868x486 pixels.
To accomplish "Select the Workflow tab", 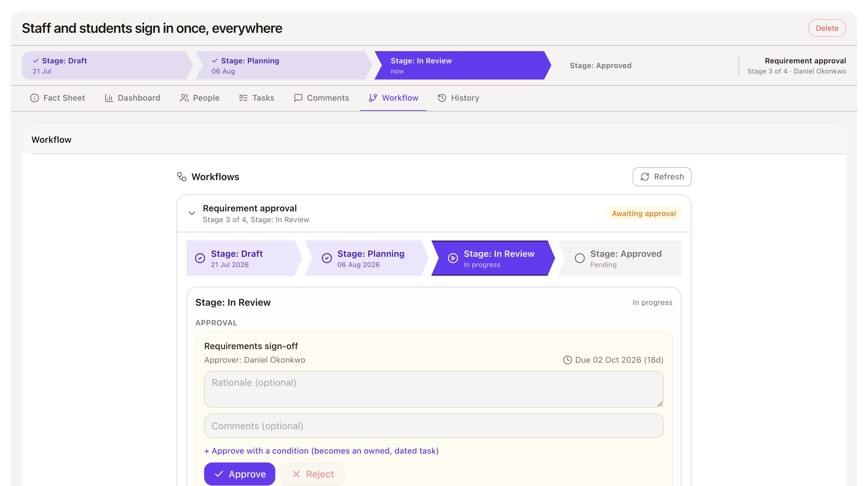I will [x=393, y=98].
